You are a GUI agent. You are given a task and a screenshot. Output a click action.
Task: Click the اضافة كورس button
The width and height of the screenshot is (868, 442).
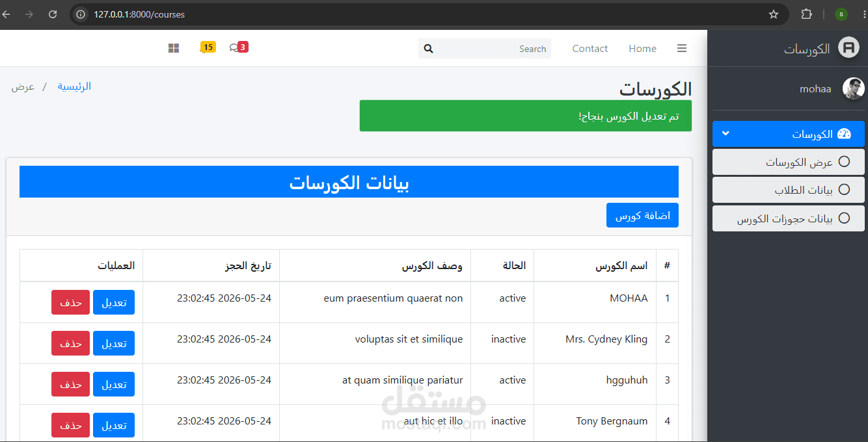click(642, 215)
